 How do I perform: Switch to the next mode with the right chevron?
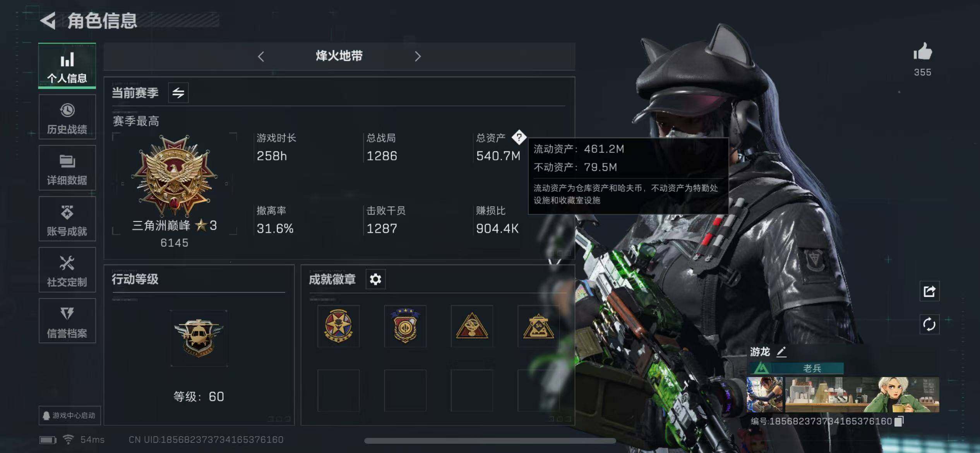[x=418, y=57]
